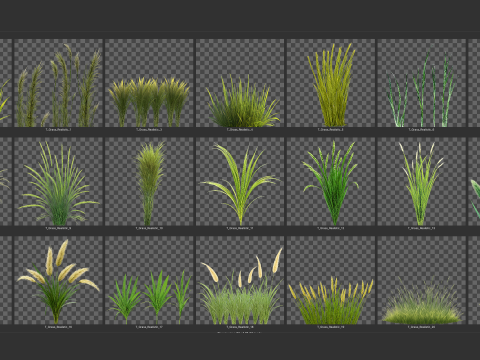Select the grass row with curved cream plumes thumbnail
This screenshot has height=360, width=480.
240,280
